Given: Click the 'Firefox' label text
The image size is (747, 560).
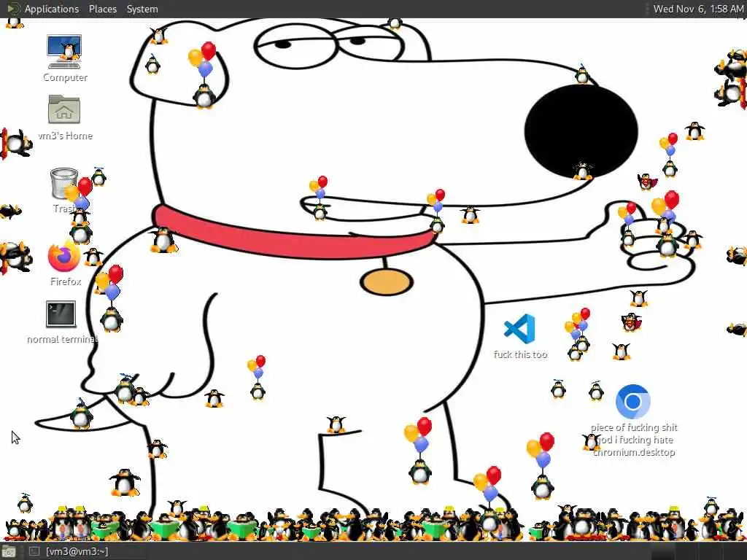Looking at the screenshot, I should pos(66,281).
